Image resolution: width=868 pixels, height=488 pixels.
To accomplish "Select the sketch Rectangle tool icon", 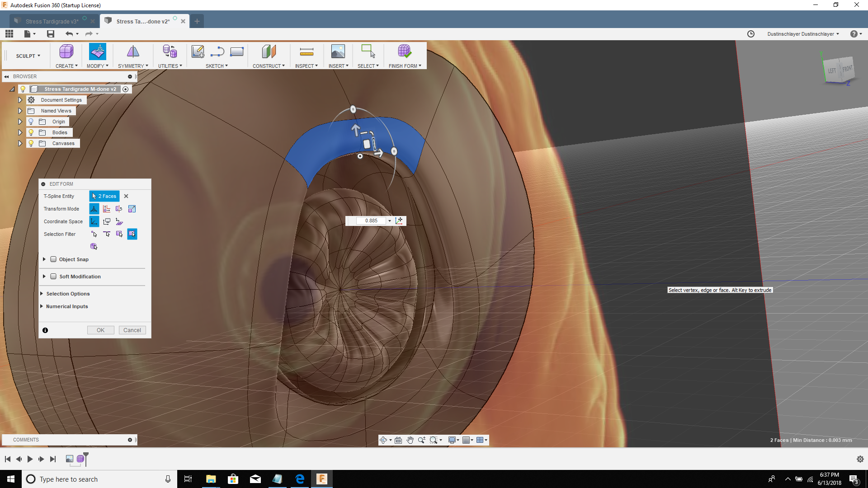I will 237,52.
